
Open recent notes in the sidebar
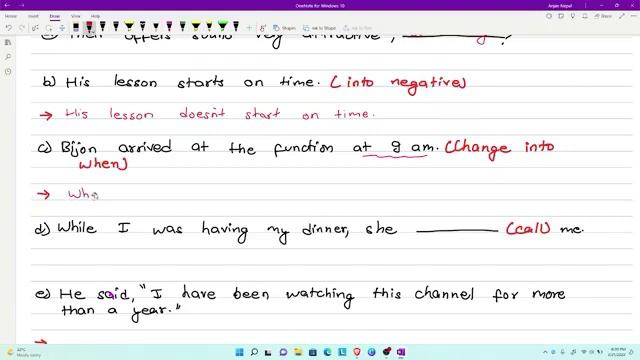[8, 72]
